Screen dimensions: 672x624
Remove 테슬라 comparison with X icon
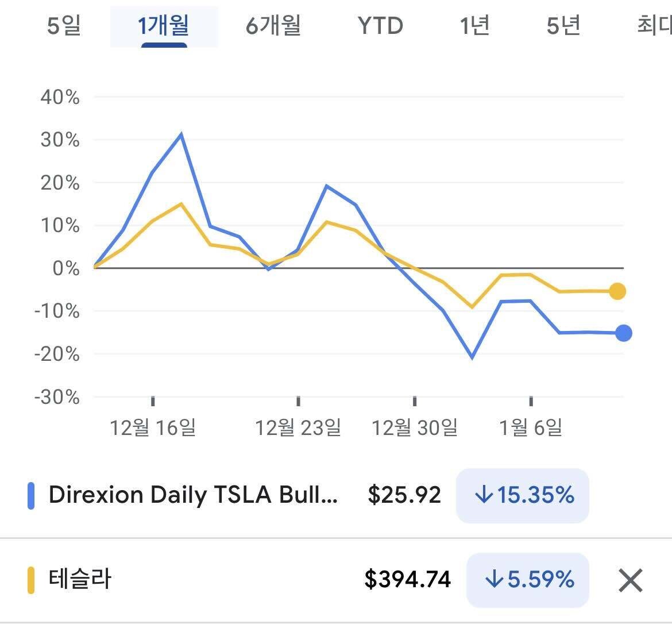pyautogui.click(x=631, y=580)
